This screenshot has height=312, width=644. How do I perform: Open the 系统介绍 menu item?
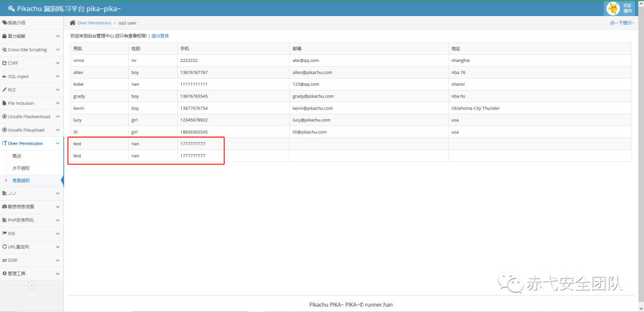point(32,23)
